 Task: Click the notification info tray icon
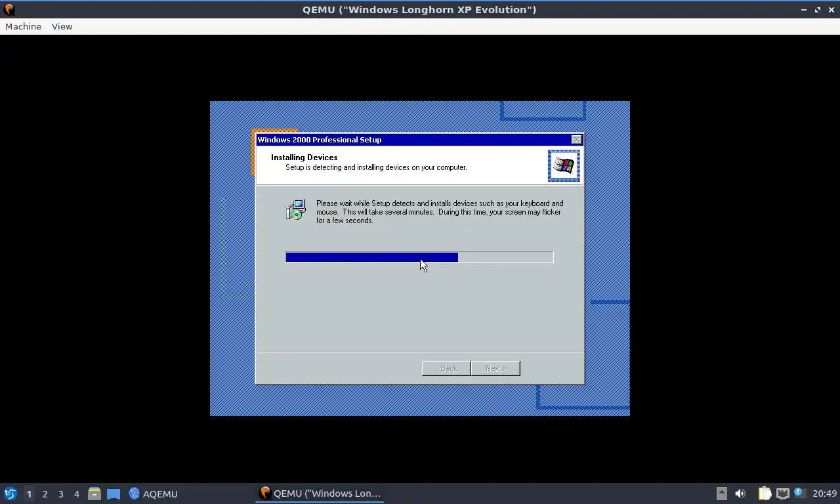point(799,493)
